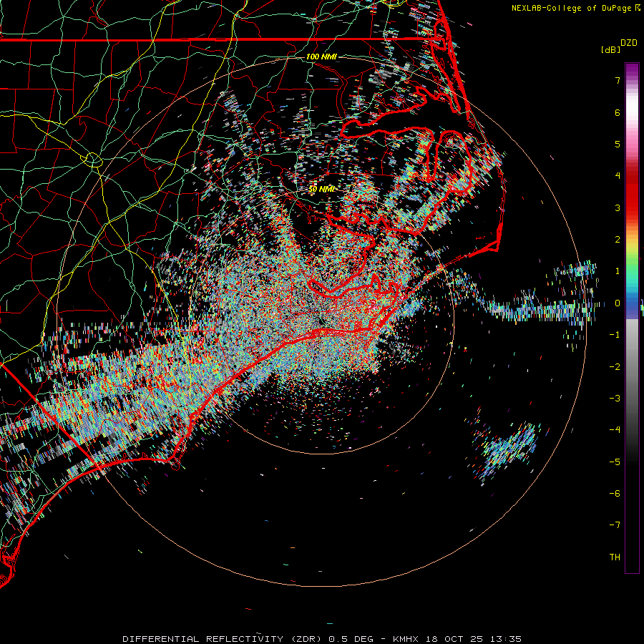Click the '18 OCT 25 13:35' timestamp
Viewport: 644px width, 644px height.
(x=473, y=639)
